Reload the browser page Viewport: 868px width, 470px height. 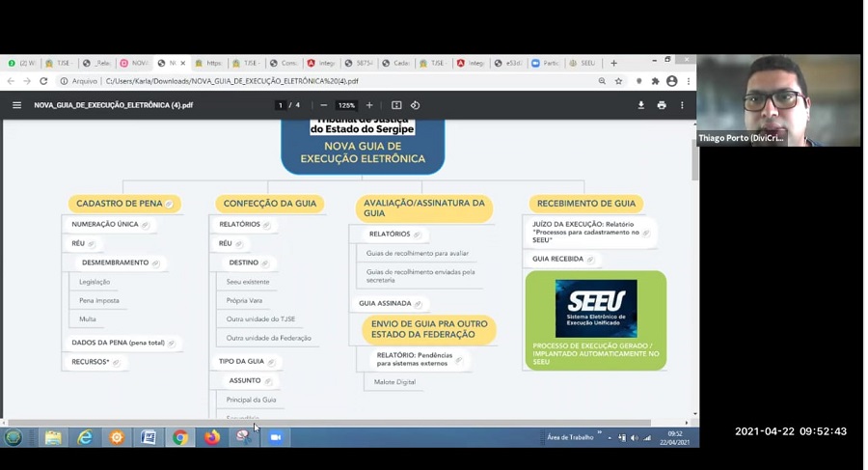pos(43,82)
